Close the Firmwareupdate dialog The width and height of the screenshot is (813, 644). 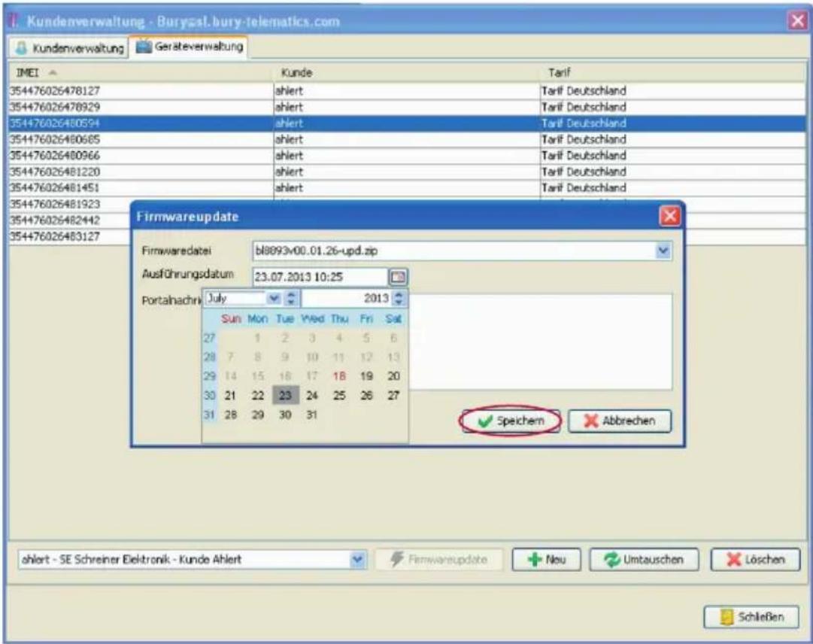[670, 216]
